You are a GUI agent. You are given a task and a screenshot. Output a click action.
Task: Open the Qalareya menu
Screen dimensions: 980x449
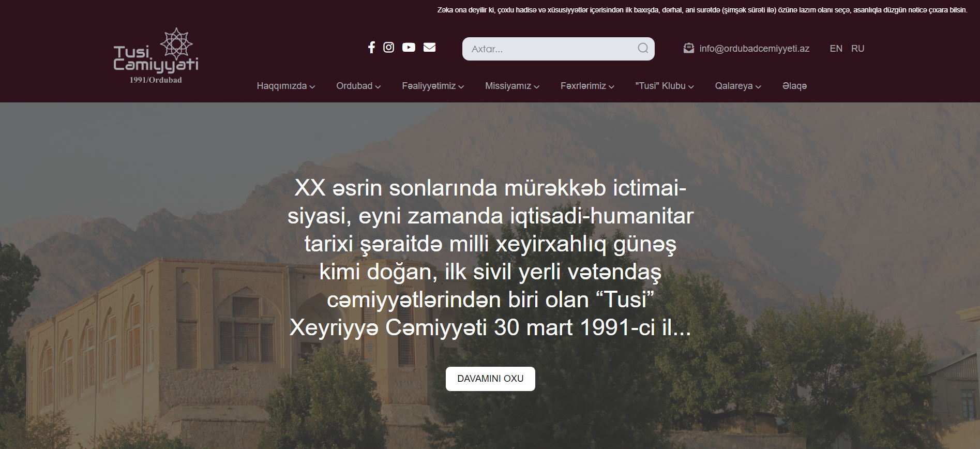click(x=738, y=86)
